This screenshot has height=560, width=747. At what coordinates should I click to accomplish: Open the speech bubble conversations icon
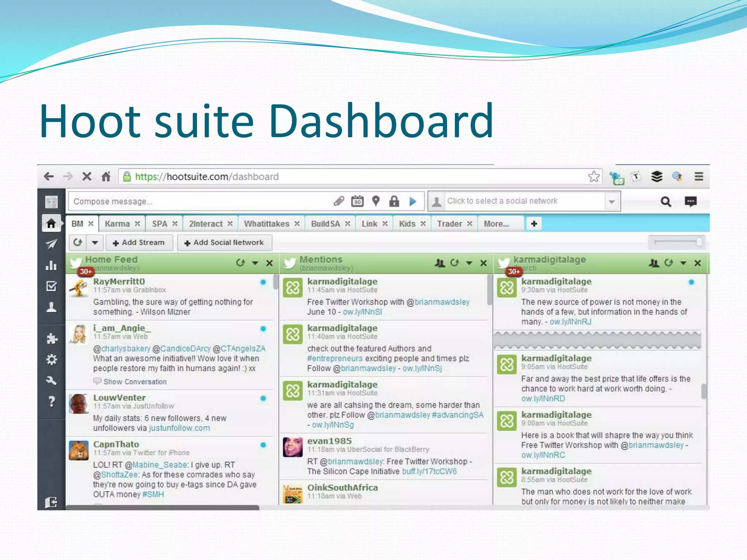(690, 201)
